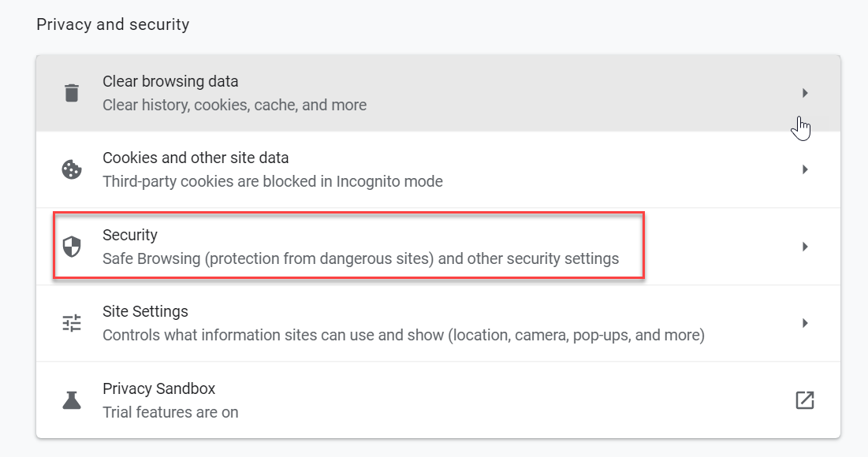
Task: Open Privacy Sandbox
Action: coord(438,399)
